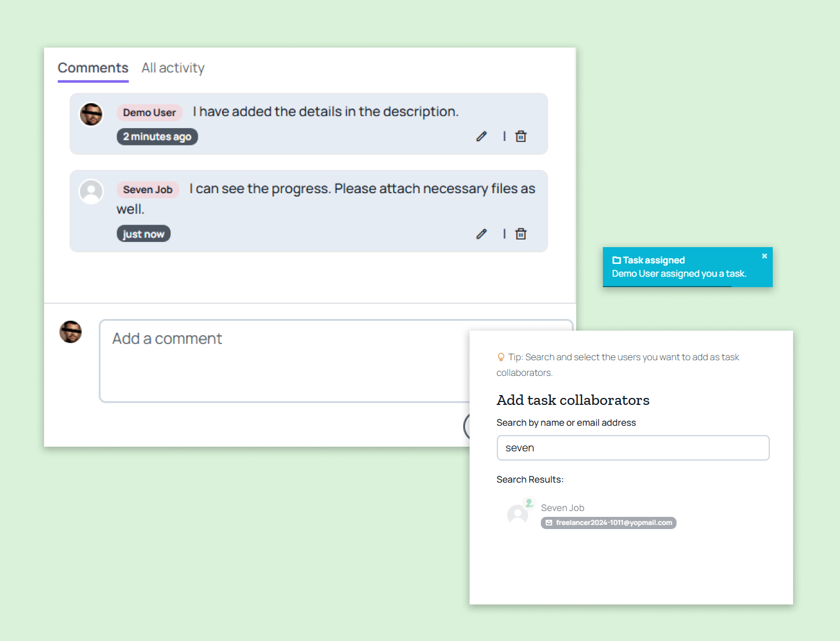Select Seven Job from search results

coord(562,508)
